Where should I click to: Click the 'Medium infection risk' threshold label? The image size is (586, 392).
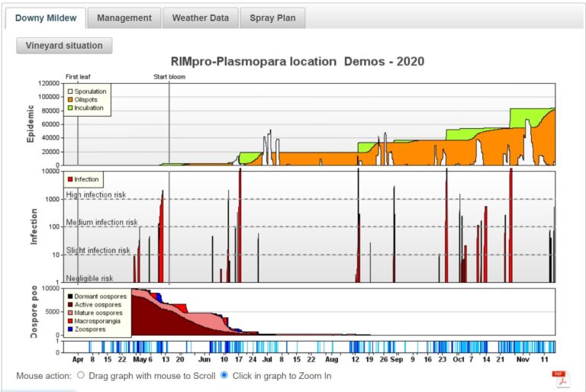[102, 223]
